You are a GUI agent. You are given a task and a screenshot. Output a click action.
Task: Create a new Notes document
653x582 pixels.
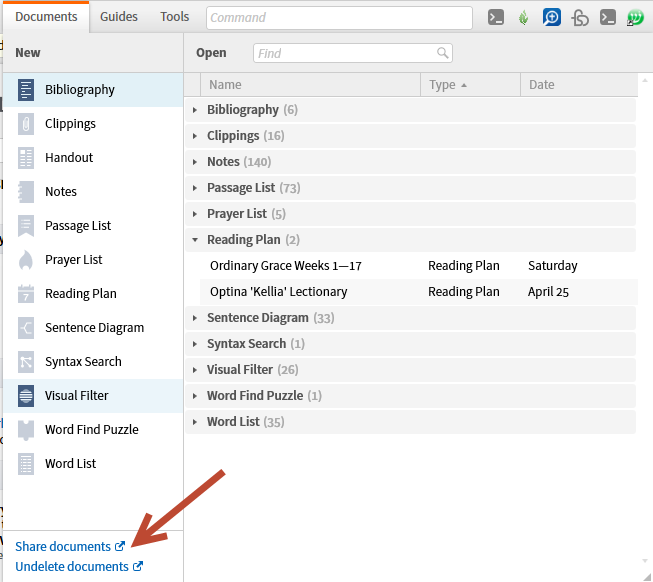pos(93,192)
